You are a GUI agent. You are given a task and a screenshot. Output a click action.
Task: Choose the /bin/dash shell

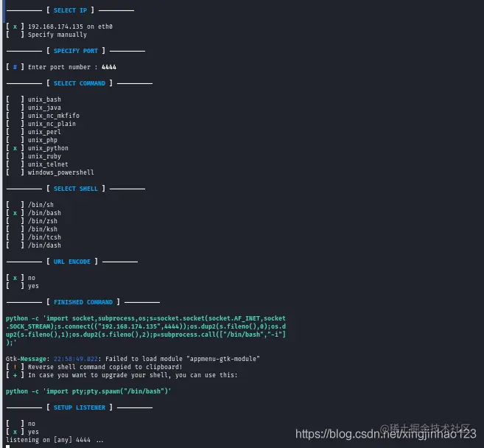tap(34, 245)
